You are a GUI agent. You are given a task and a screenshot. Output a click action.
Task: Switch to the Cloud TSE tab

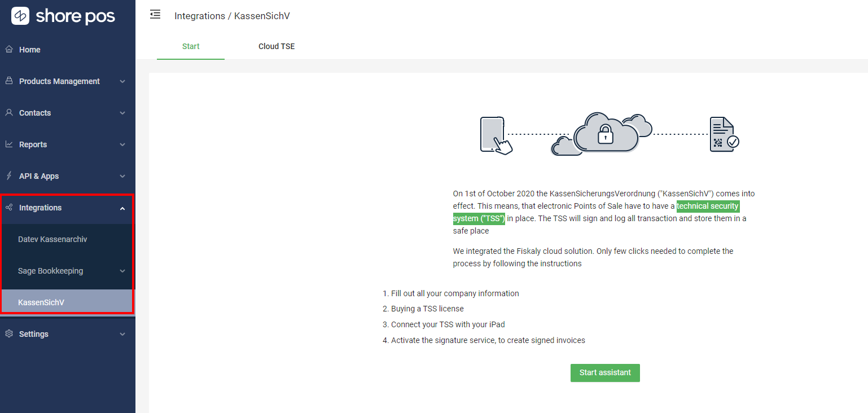pos(277,46)
